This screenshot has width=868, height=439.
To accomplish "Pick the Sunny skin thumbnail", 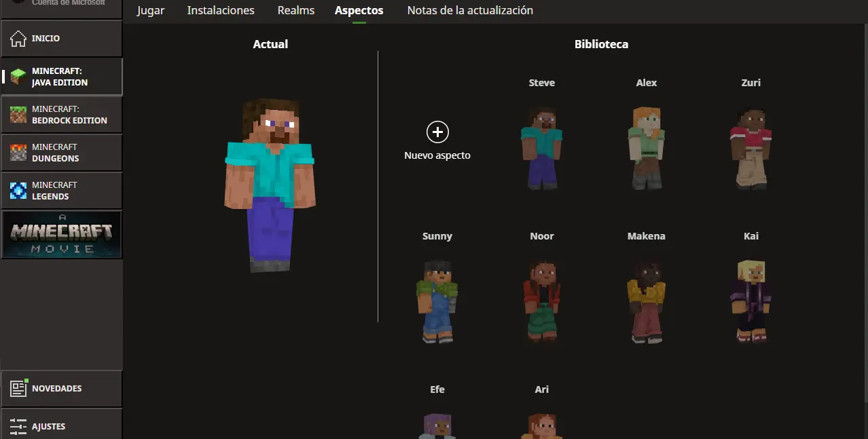I will [437, 301].
